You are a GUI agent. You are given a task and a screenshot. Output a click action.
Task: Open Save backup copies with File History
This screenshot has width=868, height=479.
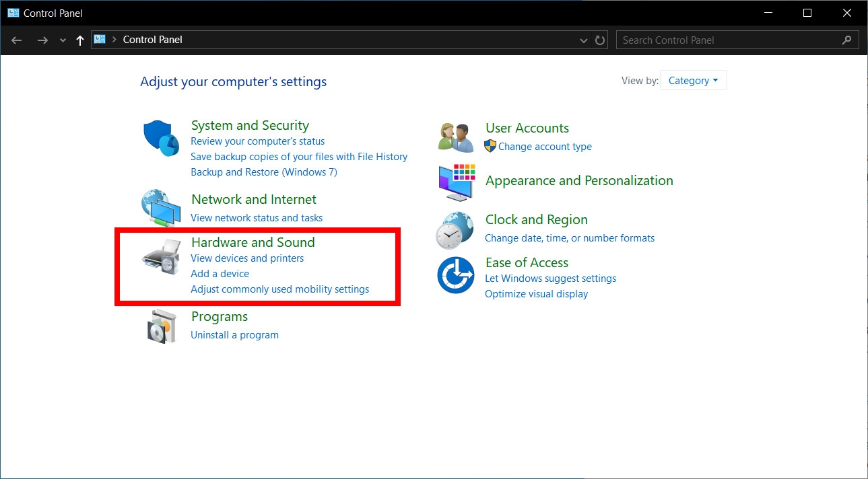(299, 157)
